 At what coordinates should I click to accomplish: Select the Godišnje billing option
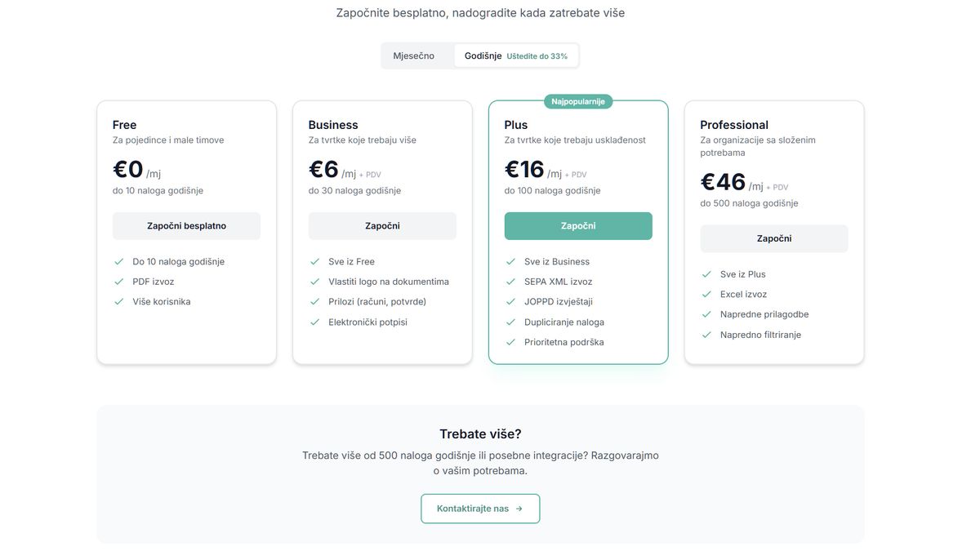click(483, 53)
